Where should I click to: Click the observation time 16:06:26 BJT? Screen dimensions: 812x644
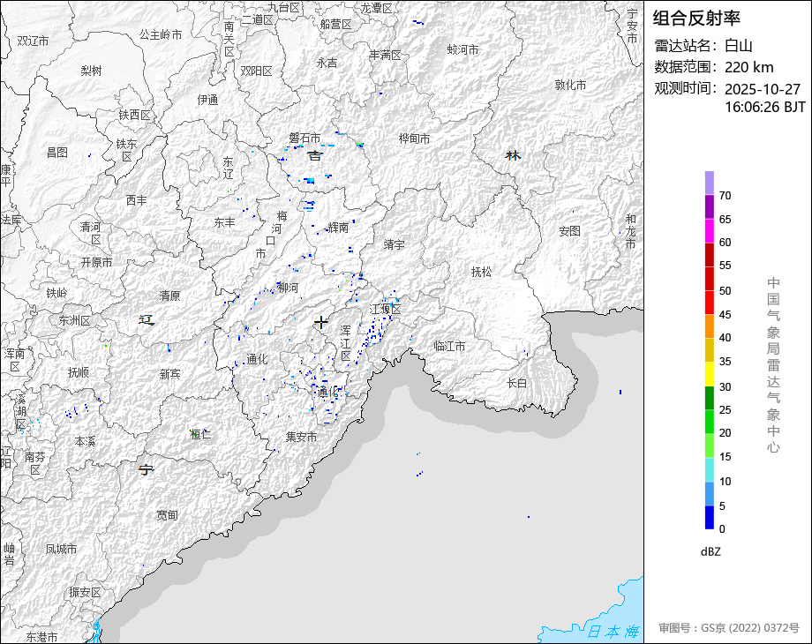(x=764, y=107)
